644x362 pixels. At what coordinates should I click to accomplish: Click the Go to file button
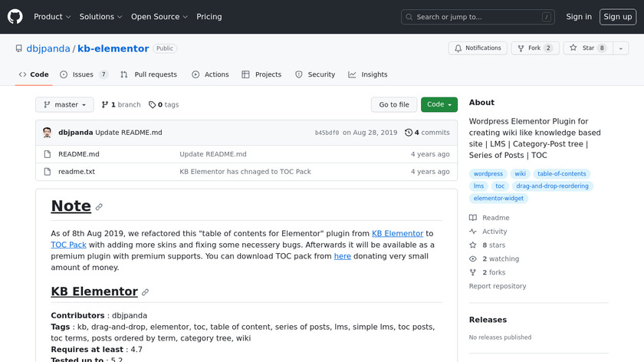coord(394,105)
